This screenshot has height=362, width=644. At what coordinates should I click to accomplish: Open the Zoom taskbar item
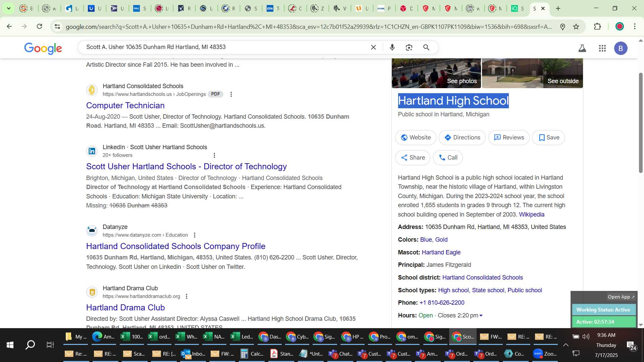click(x=545, y=354)
